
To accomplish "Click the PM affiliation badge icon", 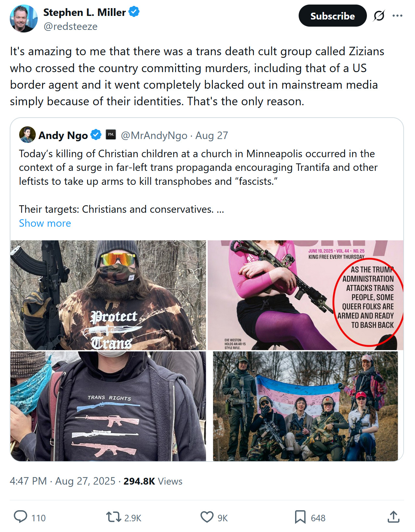I will click(111, 135).
